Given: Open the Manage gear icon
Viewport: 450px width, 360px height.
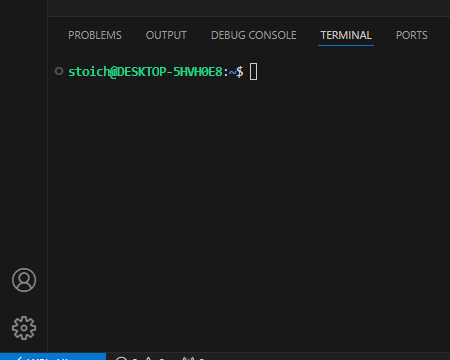Looking at the screenshot, I should coord(24,328).
